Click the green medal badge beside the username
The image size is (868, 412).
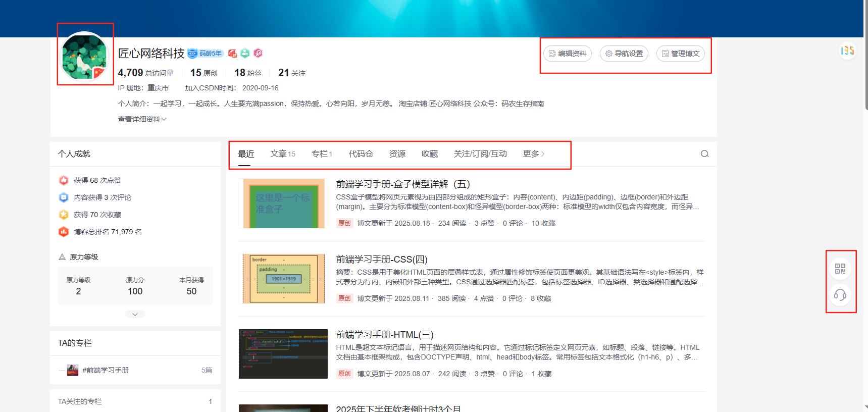click(245, 53)
